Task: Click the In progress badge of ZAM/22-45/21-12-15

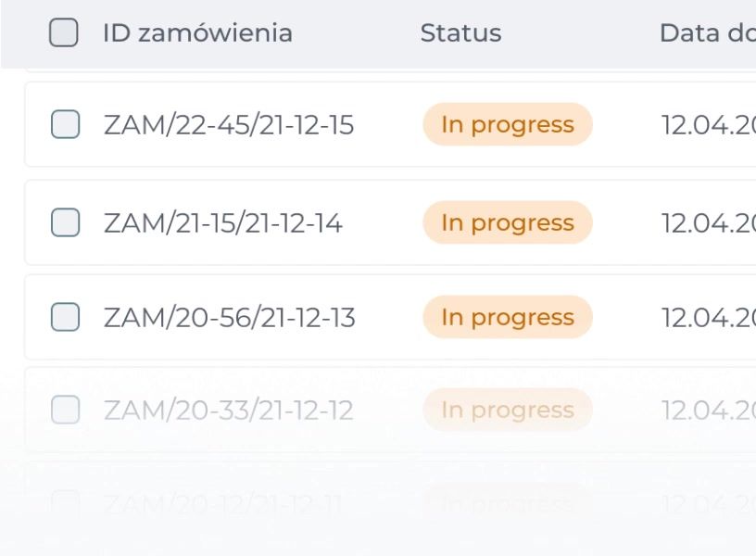Action: click(x=507, y=124)
